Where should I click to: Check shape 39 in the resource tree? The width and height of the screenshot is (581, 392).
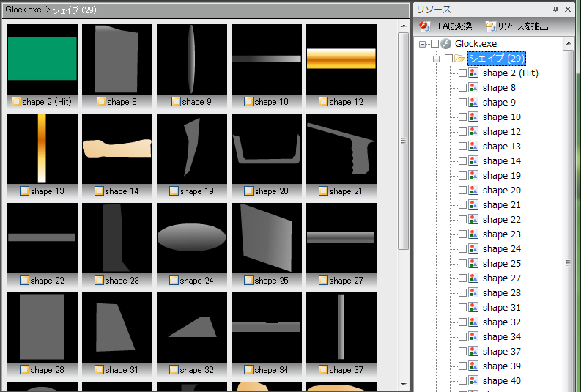(462, 366)
